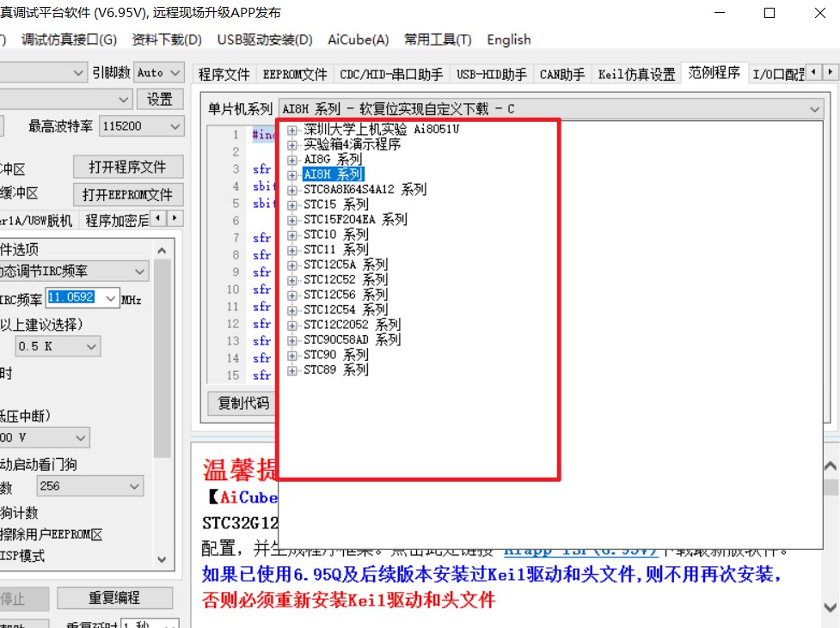
Task: Click options panel scroll down arrow
Action: pos(162,560)
